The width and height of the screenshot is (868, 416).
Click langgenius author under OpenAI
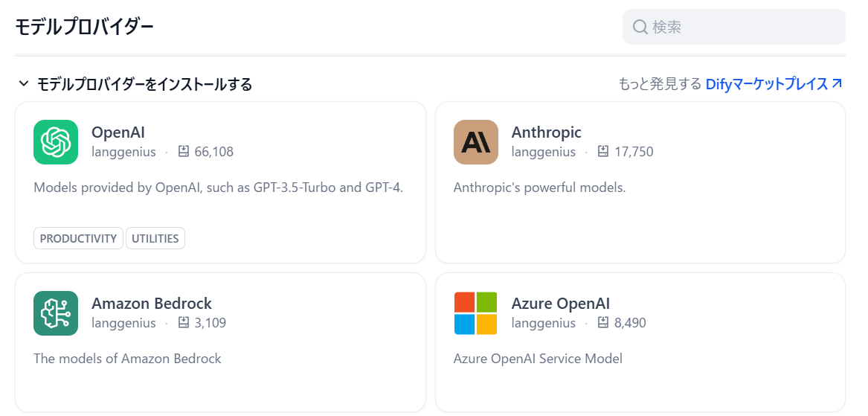coord(123,152)
